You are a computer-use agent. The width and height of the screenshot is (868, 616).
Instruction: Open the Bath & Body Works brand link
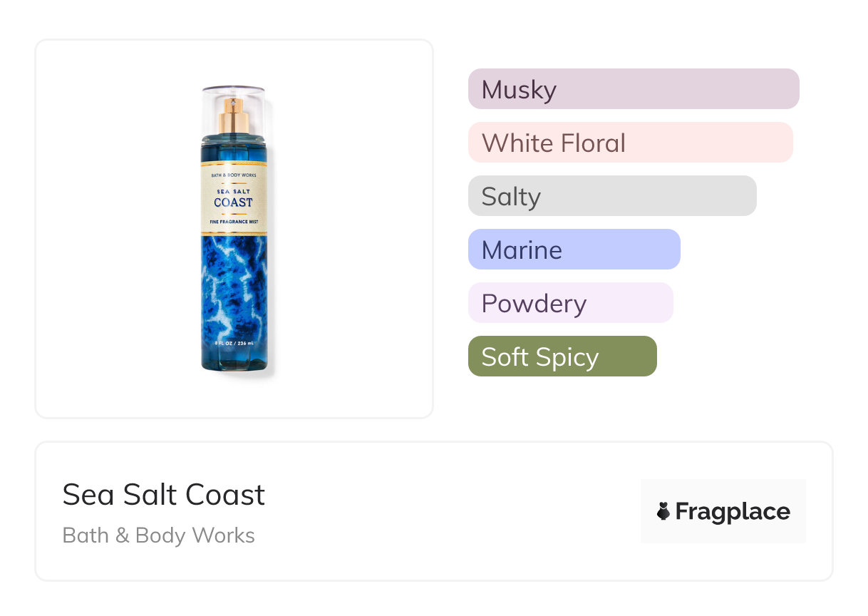(x=159, y=535)
